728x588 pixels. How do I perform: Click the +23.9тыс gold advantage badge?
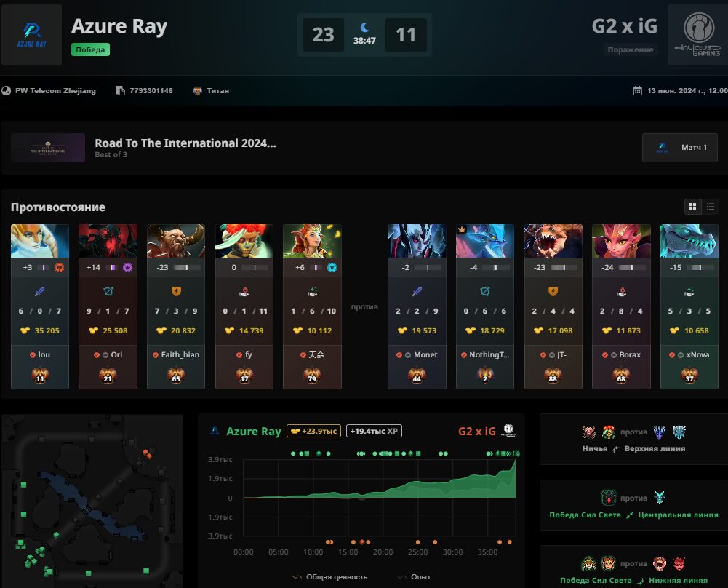pos(314,431)
